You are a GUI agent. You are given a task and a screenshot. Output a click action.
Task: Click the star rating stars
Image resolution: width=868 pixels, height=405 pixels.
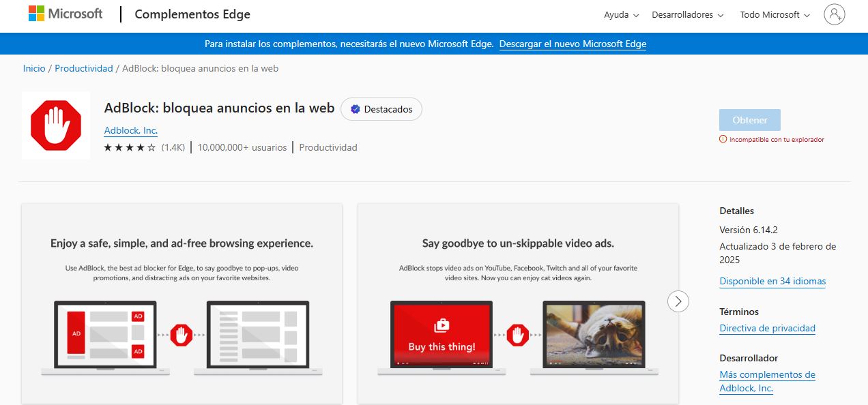click(x=128, y=147)
